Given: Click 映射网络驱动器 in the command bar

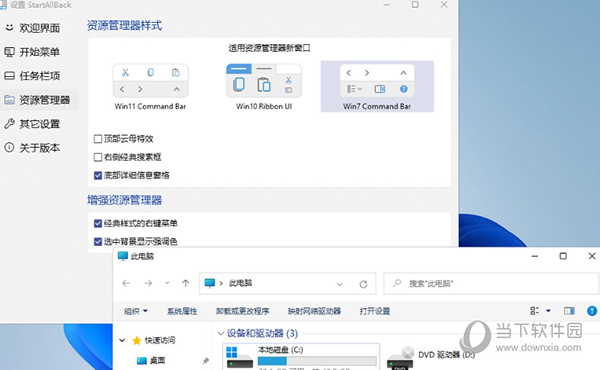Looking at the screenshot, I should tap(314, 311).
